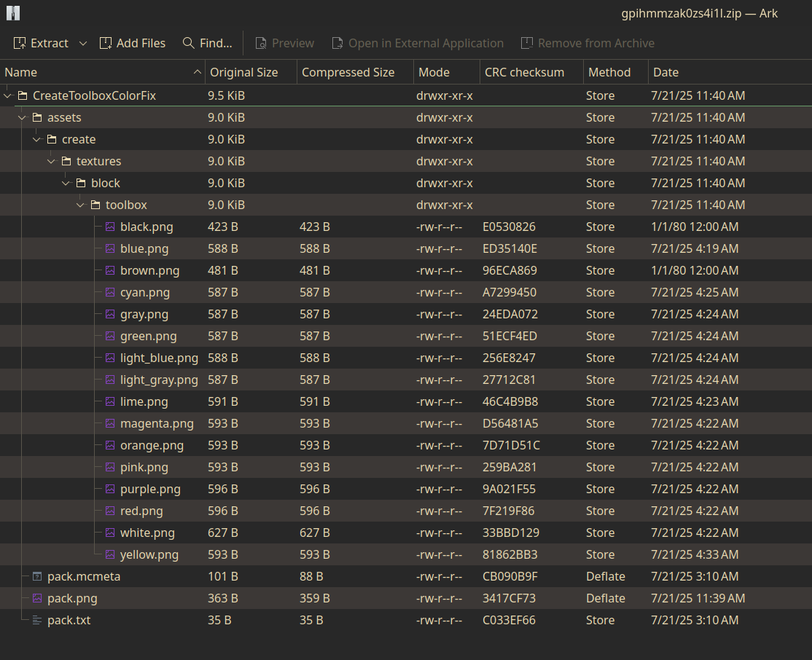Sort by the Date column header
Screen dimensions: 812x660
[x=730, y=72]
